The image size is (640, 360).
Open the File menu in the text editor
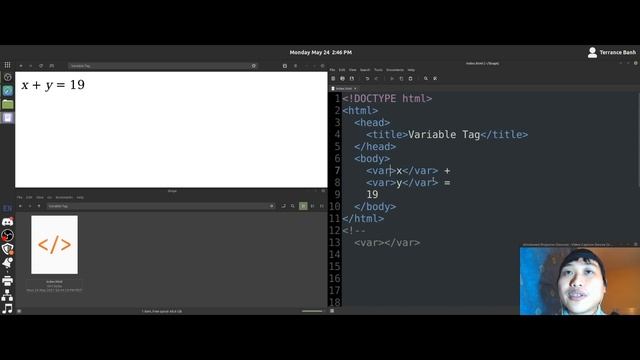(x=332, y=70)
